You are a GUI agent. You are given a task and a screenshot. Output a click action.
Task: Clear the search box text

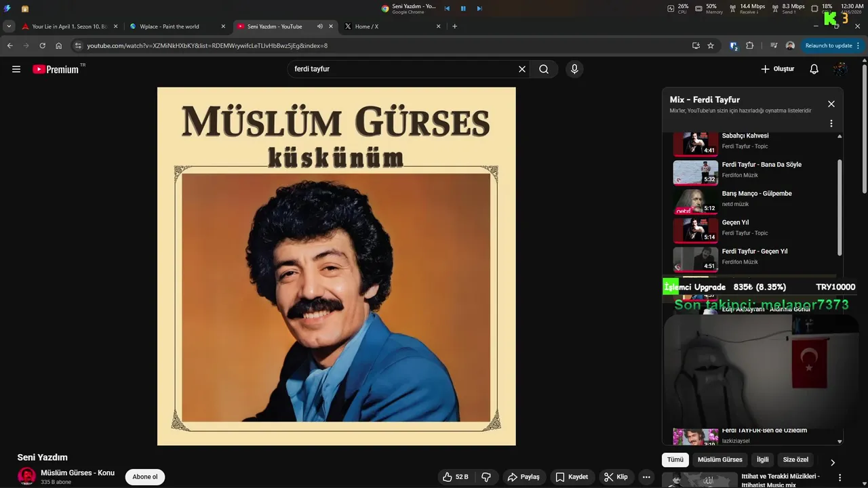tap(522, 69)
